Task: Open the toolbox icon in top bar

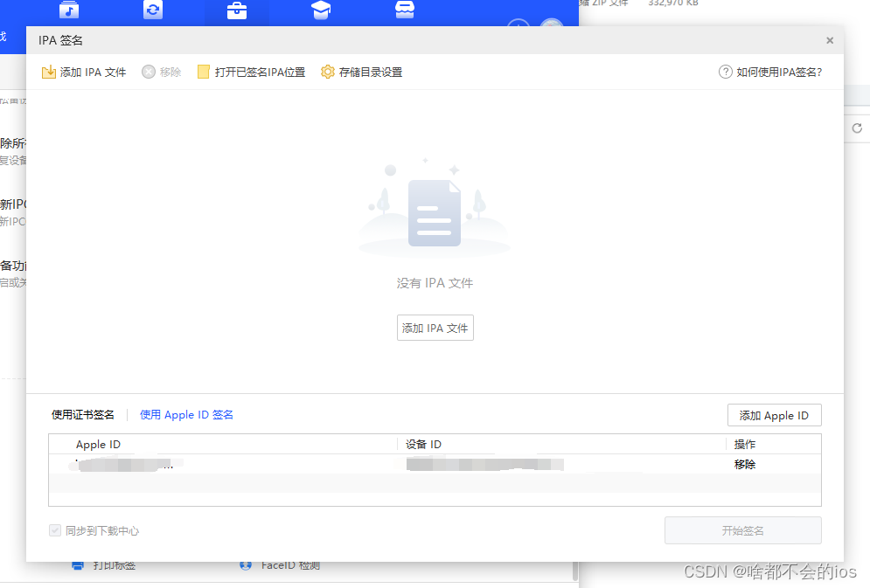Action: [x=237, y=10]
